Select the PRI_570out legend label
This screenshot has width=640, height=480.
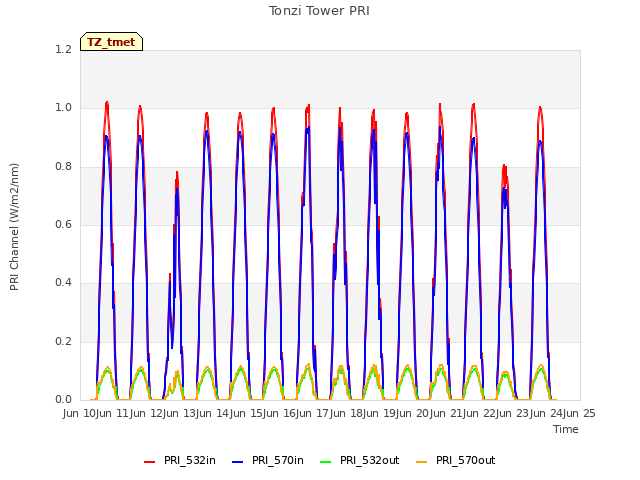pos(466,460)
